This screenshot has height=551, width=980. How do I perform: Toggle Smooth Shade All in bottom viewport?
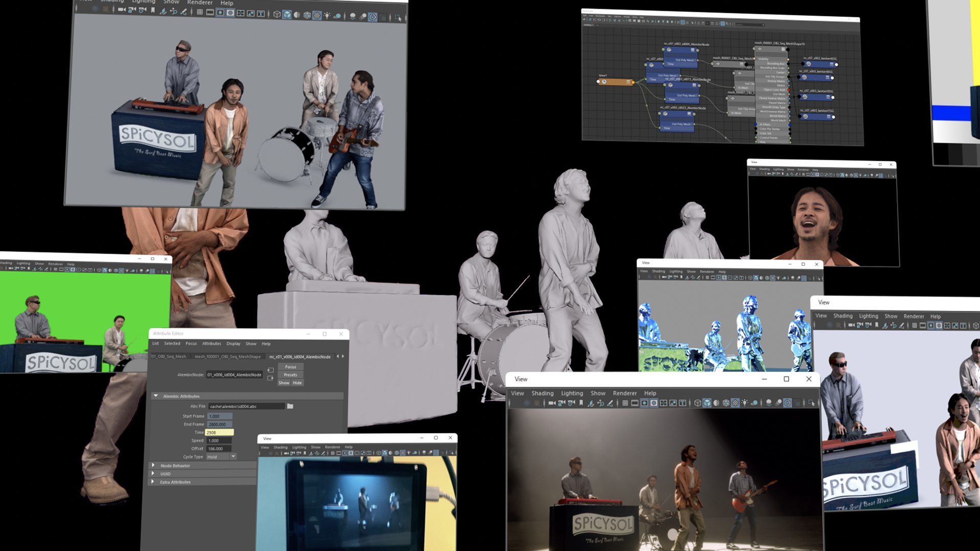point(707,403)
